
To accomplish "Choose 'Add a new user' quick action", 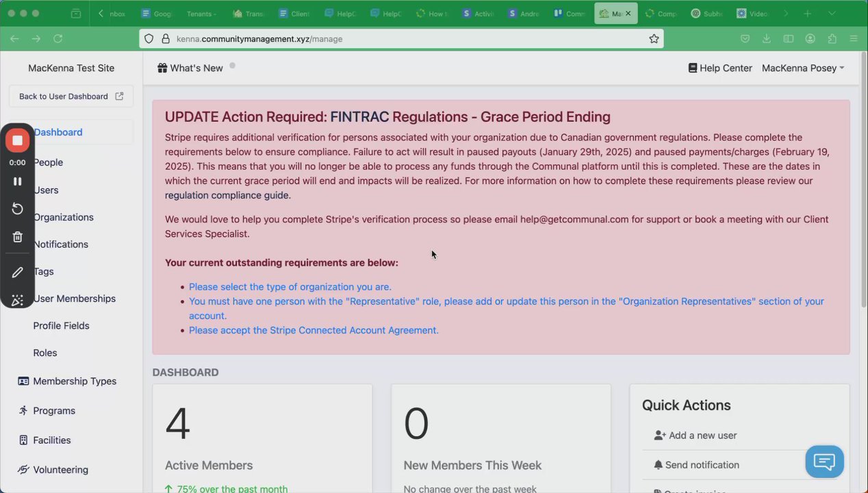I will coord(695,435).
